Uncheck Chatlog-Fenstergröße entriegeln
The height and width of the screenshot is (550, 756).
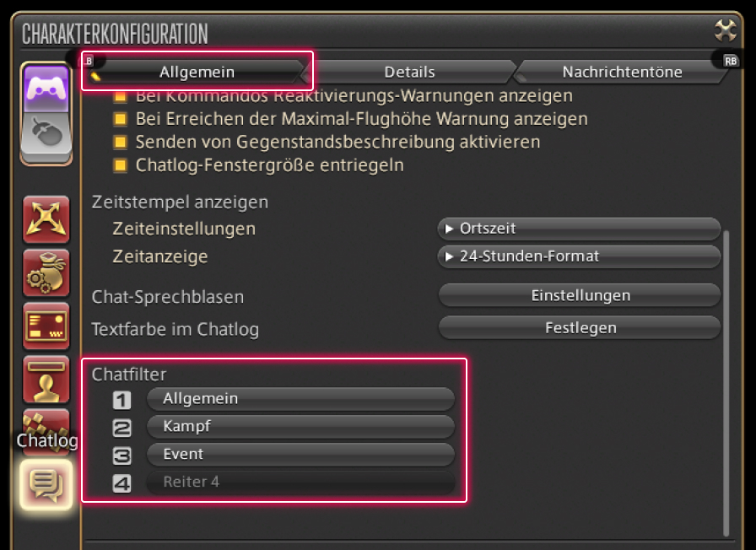pos(120,165)
